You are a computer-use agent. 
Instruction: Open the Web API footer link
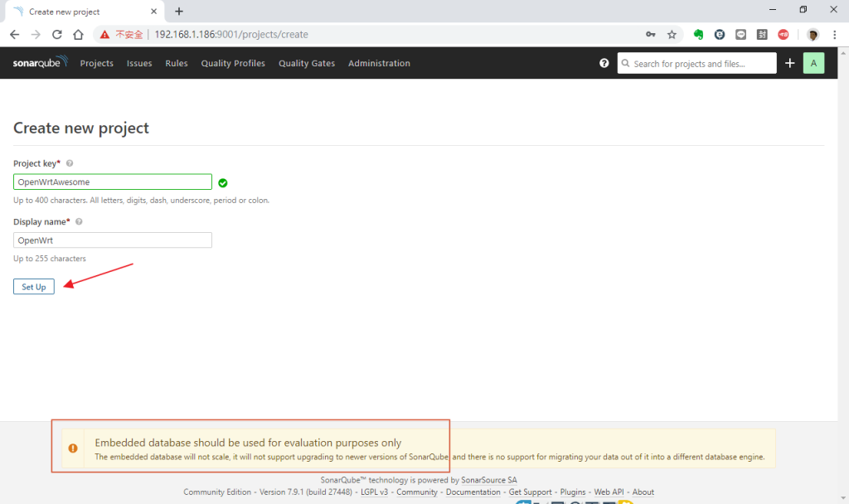coord(609,492)
